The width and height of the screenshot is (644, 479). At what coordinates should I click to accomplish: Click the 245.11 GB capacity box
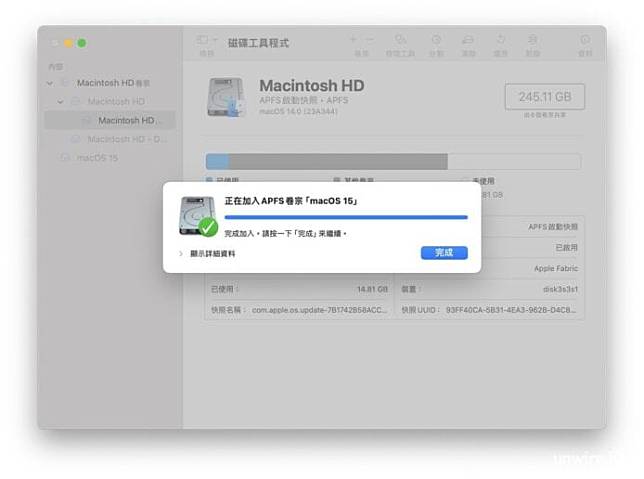545,97
